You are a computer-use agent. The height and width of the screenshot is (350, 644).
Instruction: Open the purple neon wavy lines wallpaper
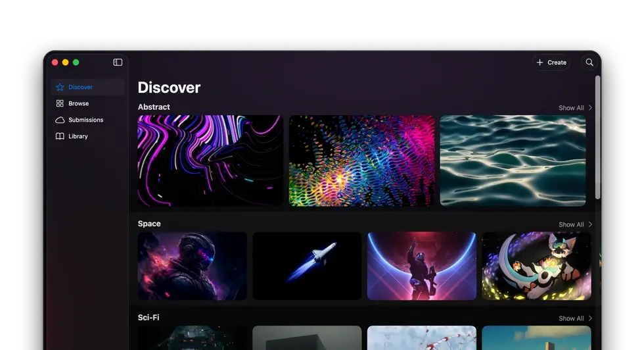(x=210, y=161)
